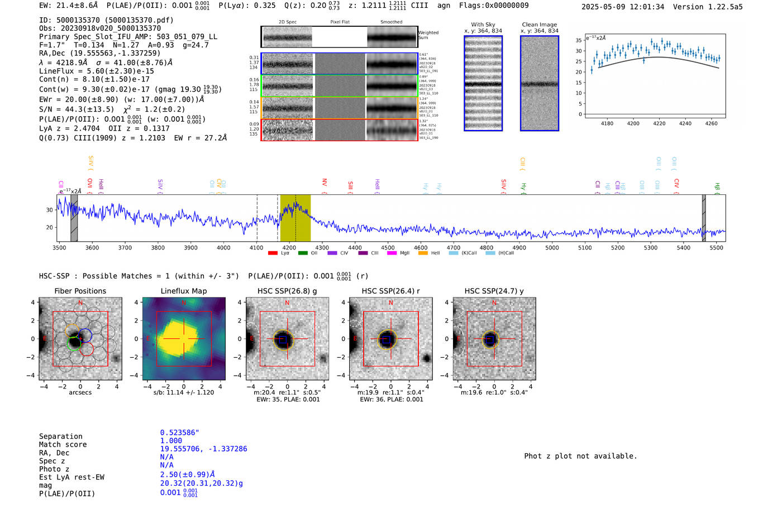
Task: Click the '2D Spec' column header
Action: click(288, 22)
